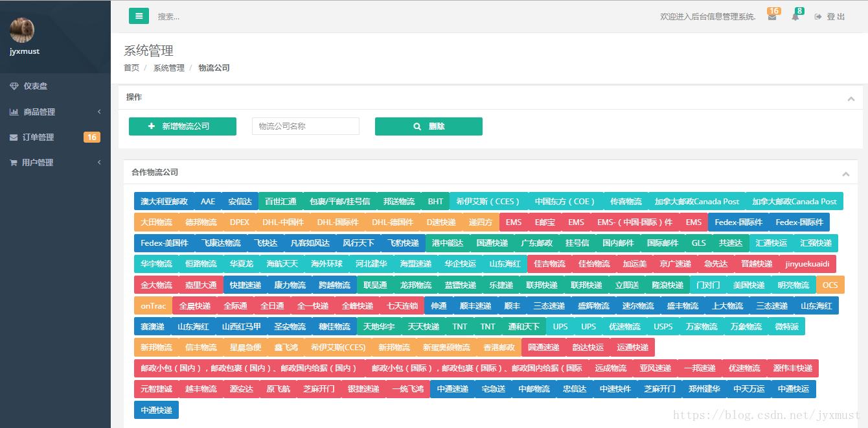868x428 pixels.
Task: Select the 嘉里大通 tag
Action: coord(201,285)
